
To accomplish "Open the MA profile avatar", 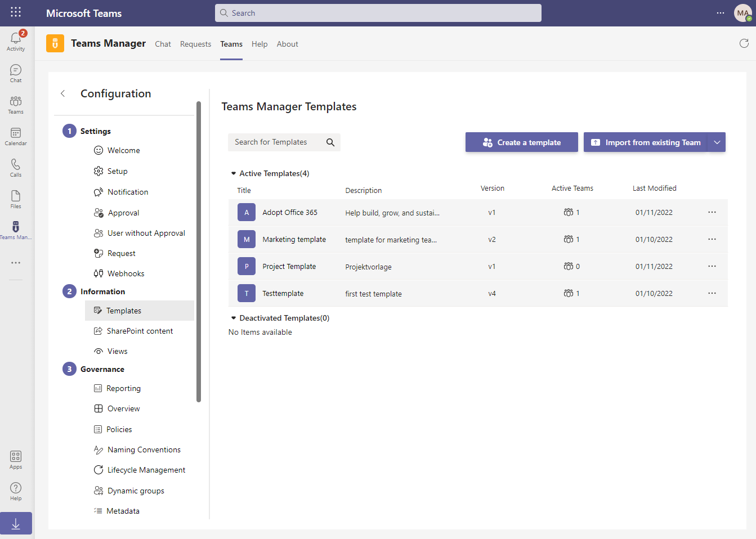I will (x=743, y=13).
